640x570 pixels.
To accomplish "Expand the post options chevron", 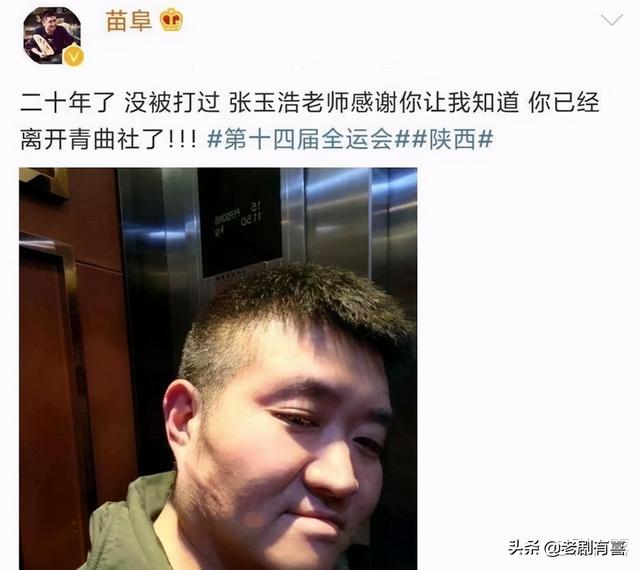I will tap(611, 20).
